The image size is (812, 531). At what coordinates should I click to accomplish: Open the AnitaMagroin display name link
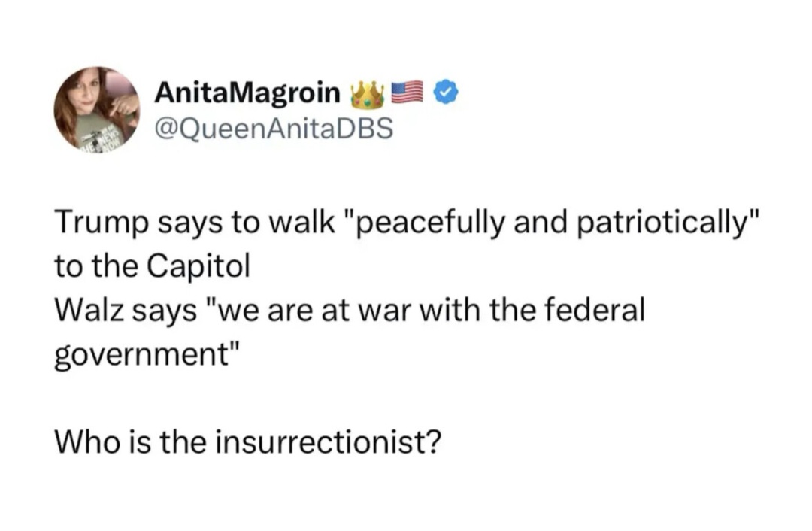[247, 94]
